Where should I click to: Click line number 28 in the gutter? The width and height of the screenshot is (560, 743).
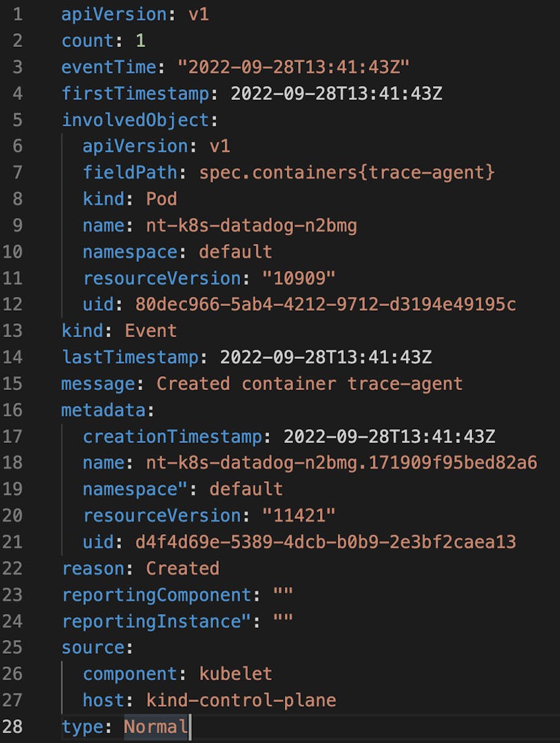click(13, 726)
